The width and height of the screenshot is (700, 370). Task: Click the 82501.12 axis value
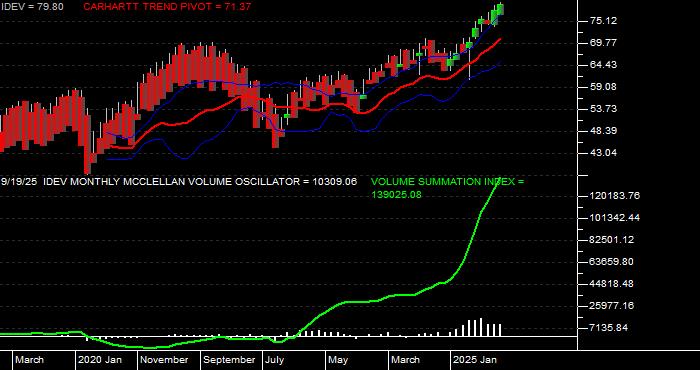coord(612,240)
